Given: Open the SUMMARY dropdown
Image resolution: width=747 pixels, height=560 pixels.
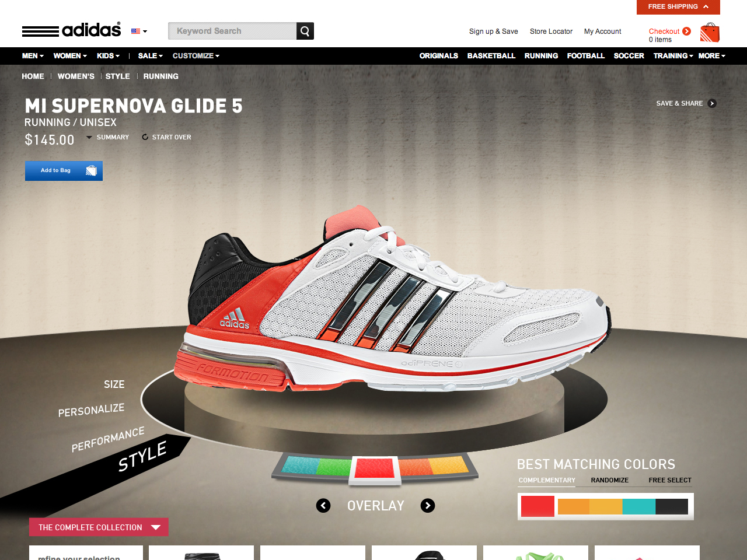Looking at the screenshot, I should point(108,137).
